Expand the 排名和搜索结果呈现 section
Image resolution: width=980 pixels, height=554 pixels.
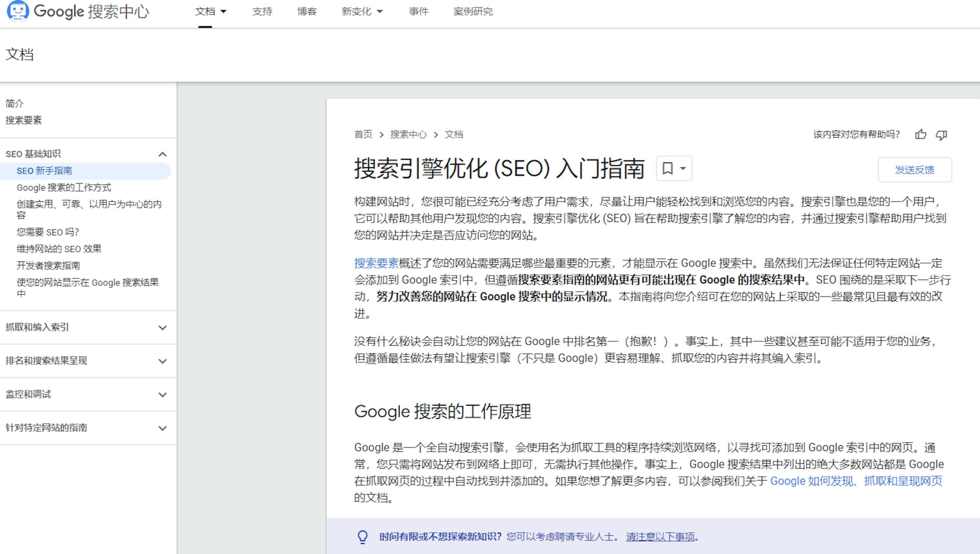(163, 361)
